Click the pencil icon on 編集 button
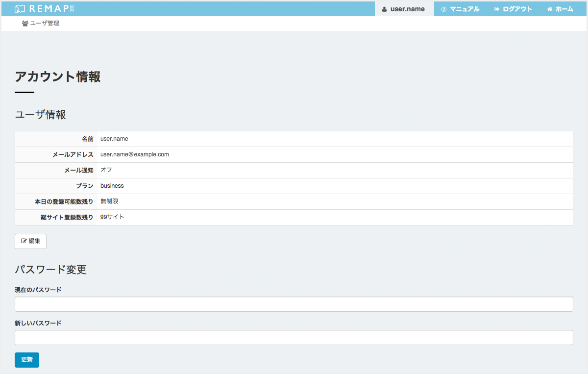The width and height of the screenshot is (588, 374). [24, 241]
